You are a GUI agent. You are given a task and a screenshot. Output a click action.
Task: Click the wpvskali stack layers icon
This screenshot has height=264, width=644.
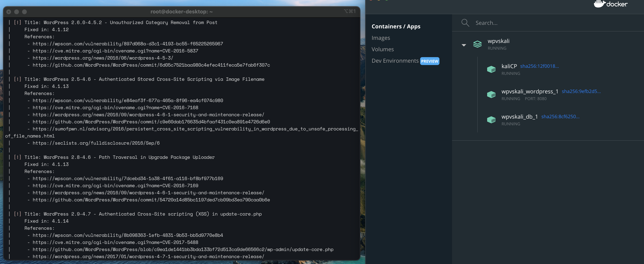(x=477, y=44)
